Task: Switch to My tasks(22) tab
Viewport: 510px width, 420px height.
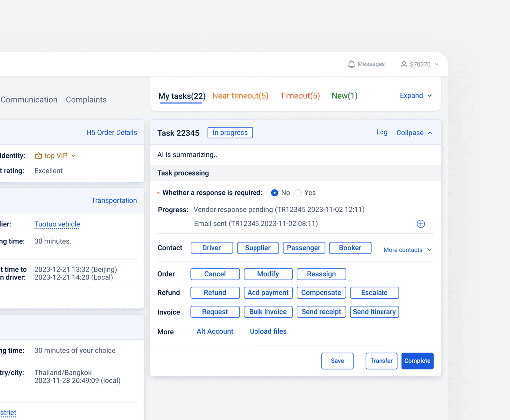Action: click(182, 96)
